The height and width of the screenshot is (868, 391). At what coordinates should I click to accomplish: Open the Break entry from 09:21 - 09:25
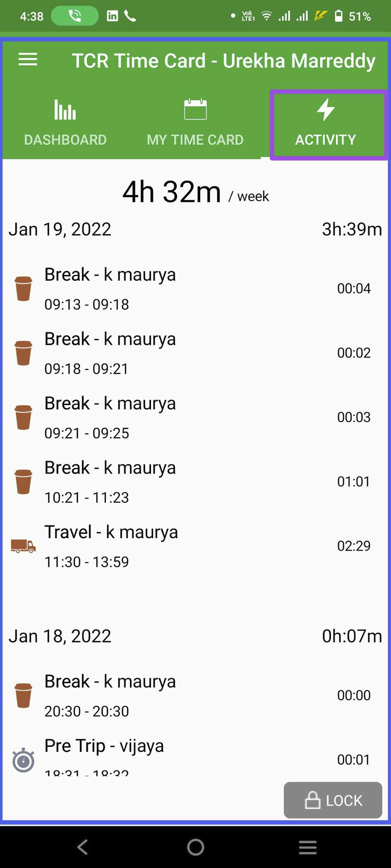pyautogui.click(x=195, y=417)
